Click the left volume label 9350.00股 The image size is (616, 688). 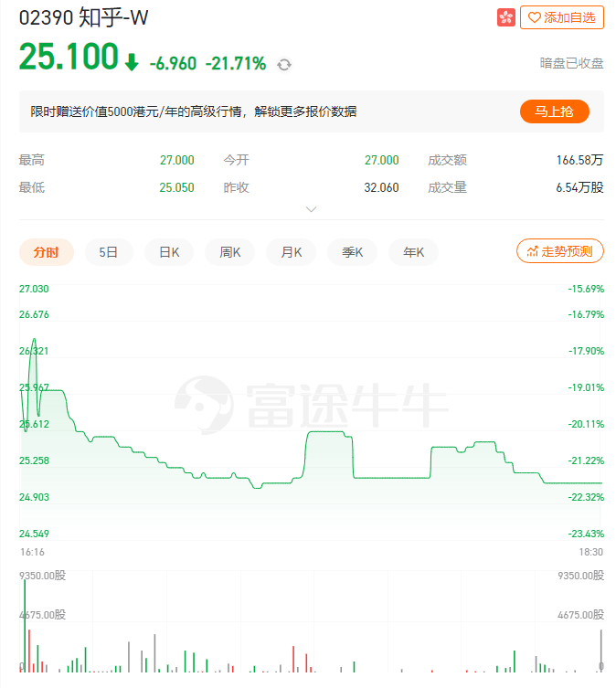coord(43,576)
